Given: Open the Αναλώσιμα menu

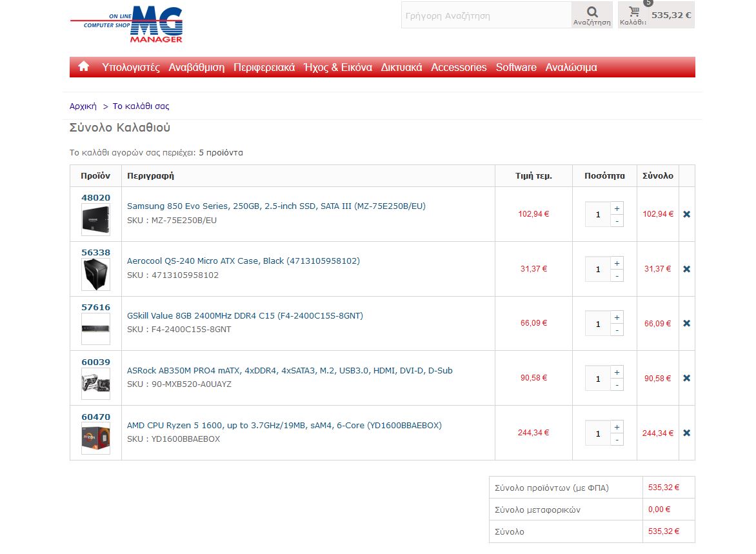Looking at the screenshot, I should (572, 68).
